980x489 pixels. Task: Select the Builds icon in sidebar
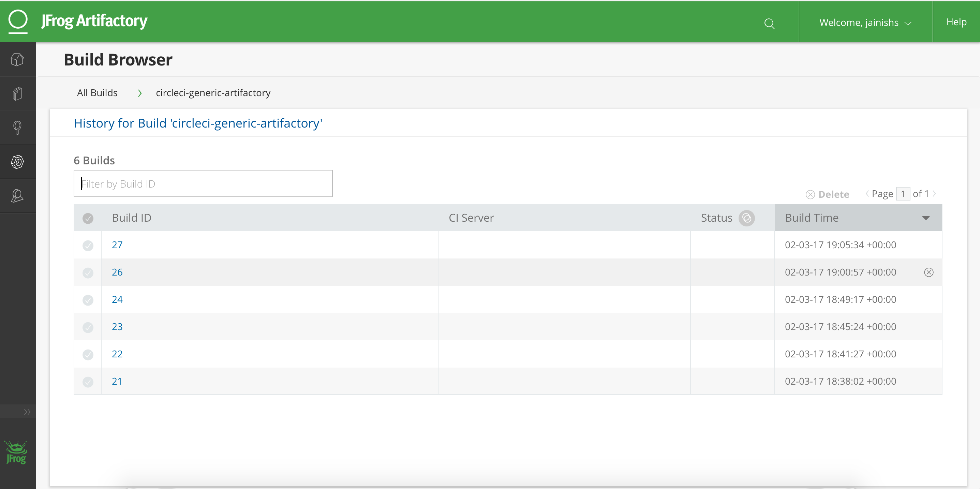point(17,162)
